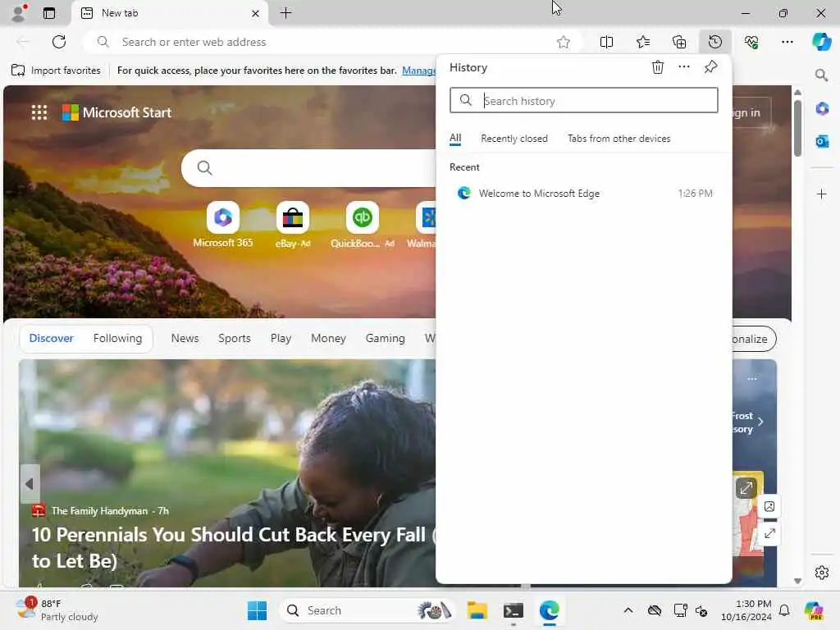Open the Sports category

pyautogui.click(x=234, y=339)
